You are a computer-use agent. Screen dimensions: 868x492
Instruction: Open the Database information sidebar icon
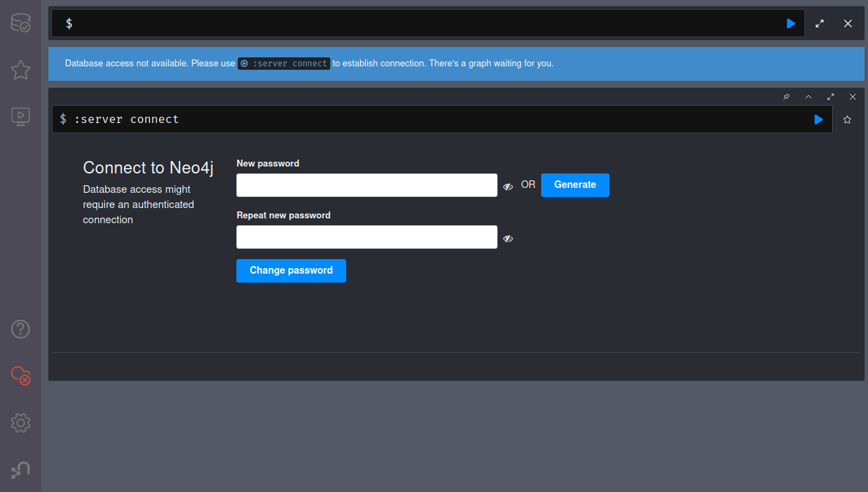[x=20, y=23]
